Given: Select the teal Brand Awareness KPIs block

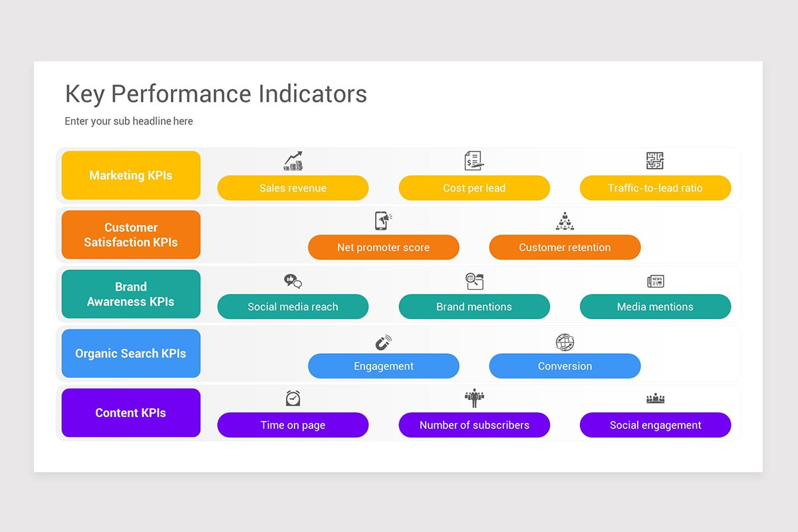Looking at the screenshot, I should (x=131, y=294).
